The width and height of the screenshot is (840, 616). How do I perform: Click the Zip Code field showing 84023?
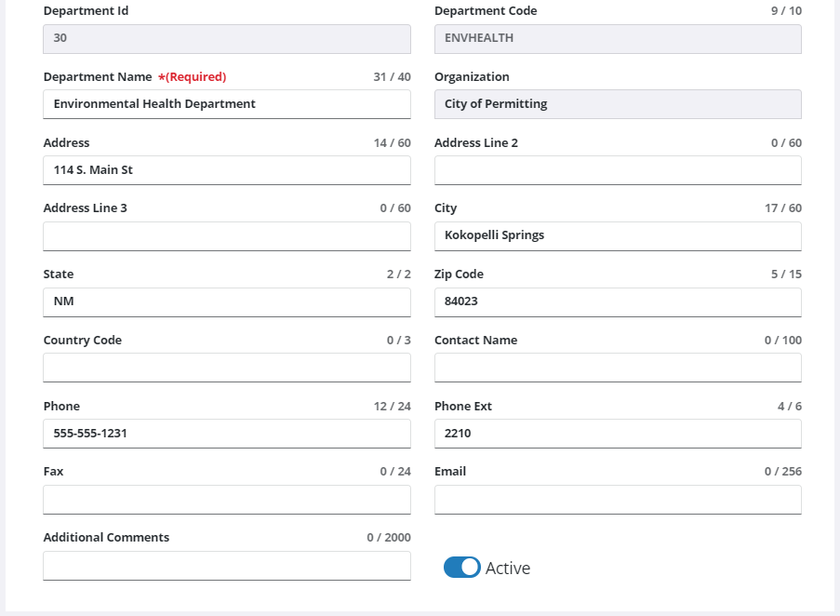[x=617, y=302]
